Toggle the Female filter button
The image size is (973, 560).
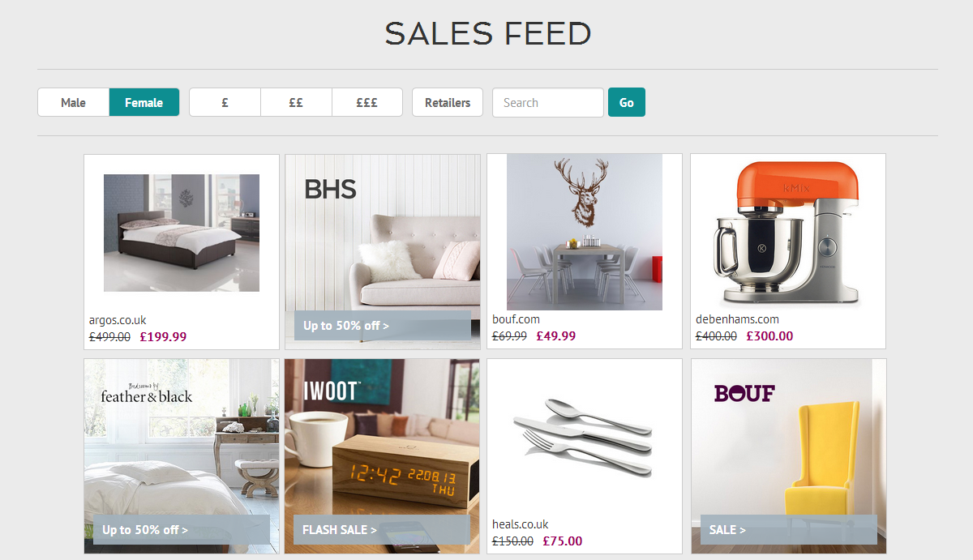click(x=144, y=103)
